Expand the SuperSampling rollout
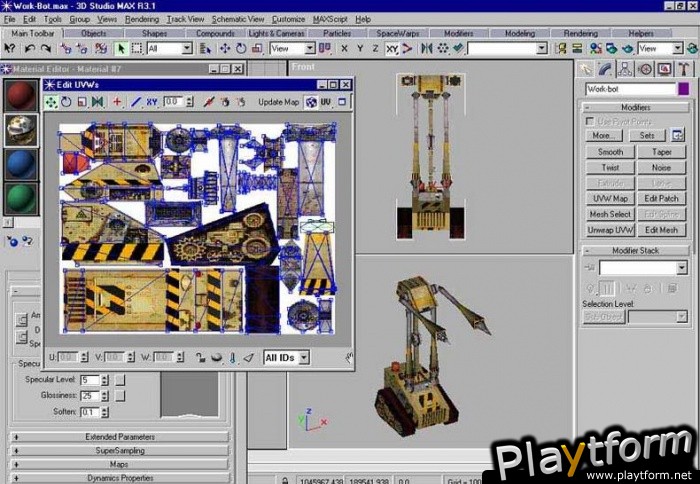Screen dimensions: 700x484 coord(119,451)
